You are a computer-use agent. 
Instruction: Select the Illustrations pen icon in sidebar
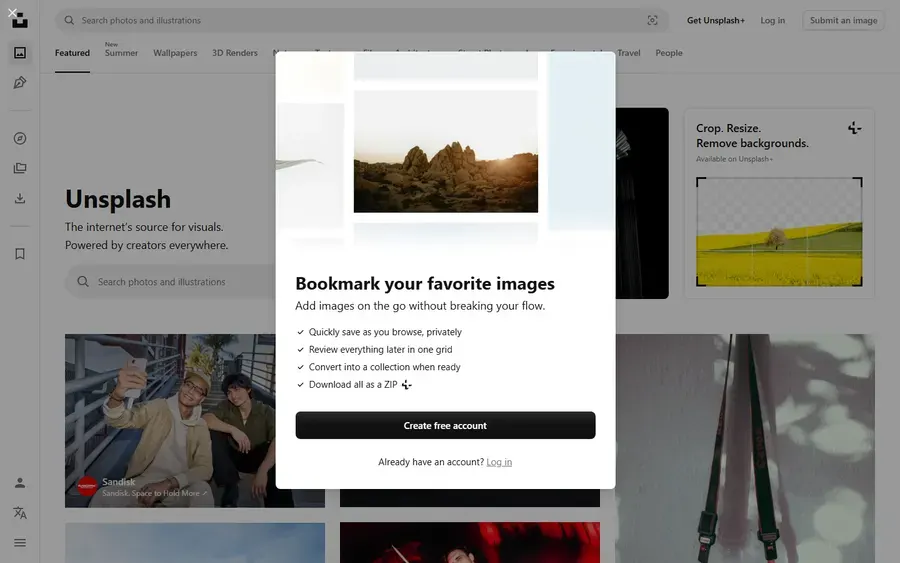(20, 83)
